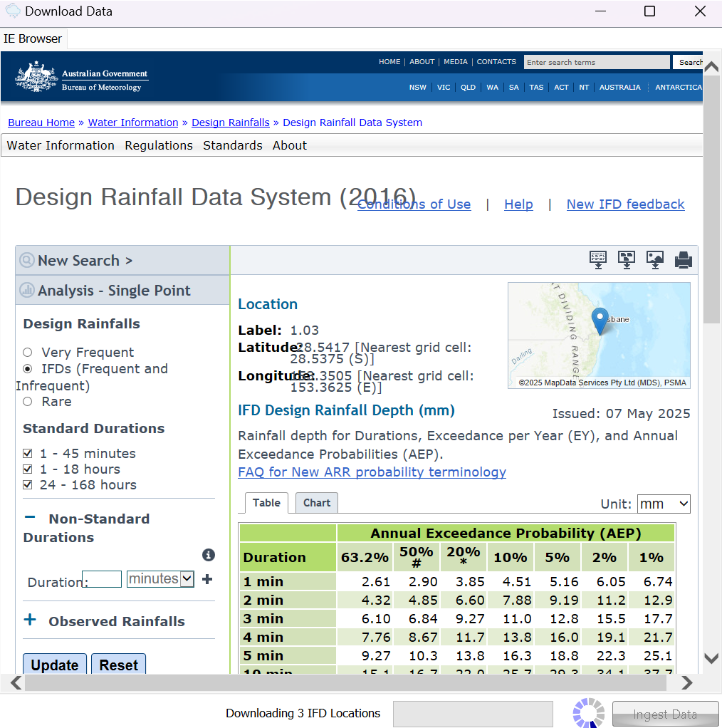Open the Unit dropdown showing mm
Image resolution: width=722 pixels, height=728 pixels.
pos(664,504)
